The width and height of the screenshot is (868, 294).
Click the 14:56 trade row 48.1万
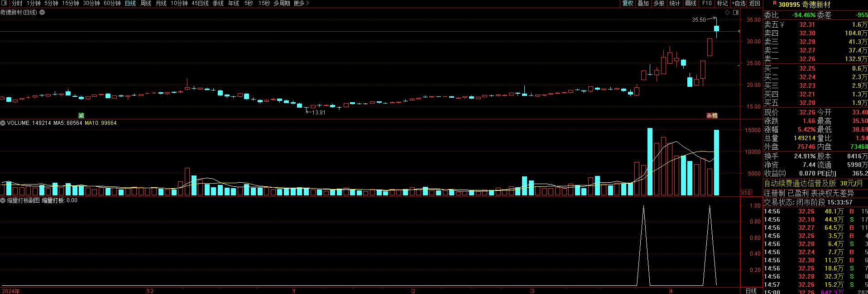tap(816, 211)
